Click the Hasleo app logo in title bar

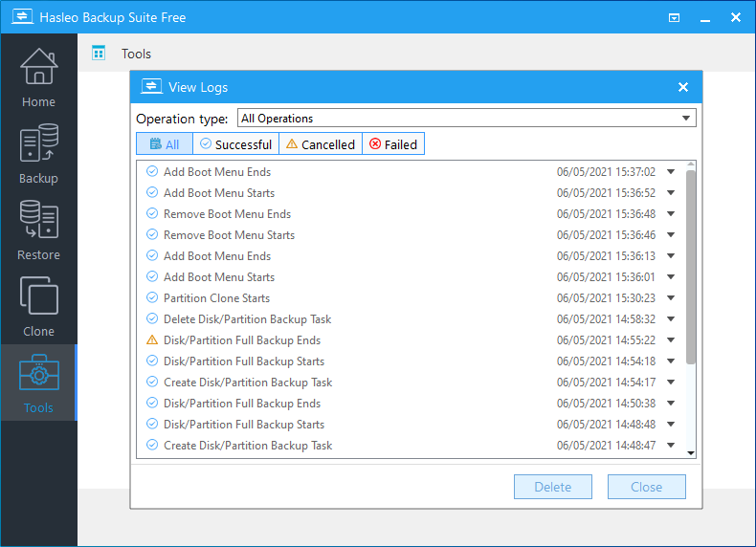click(22, 17)
